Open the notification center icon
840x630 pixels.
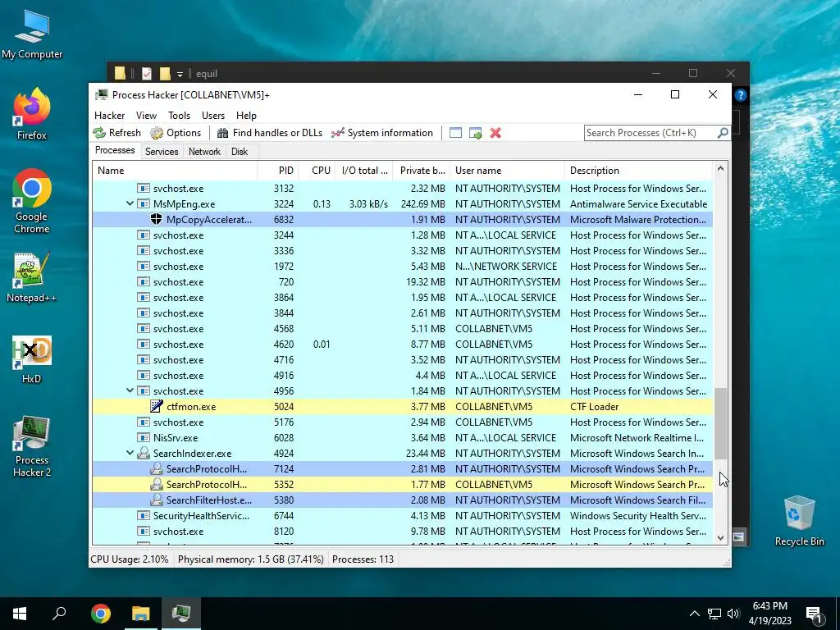pos(814,614)
